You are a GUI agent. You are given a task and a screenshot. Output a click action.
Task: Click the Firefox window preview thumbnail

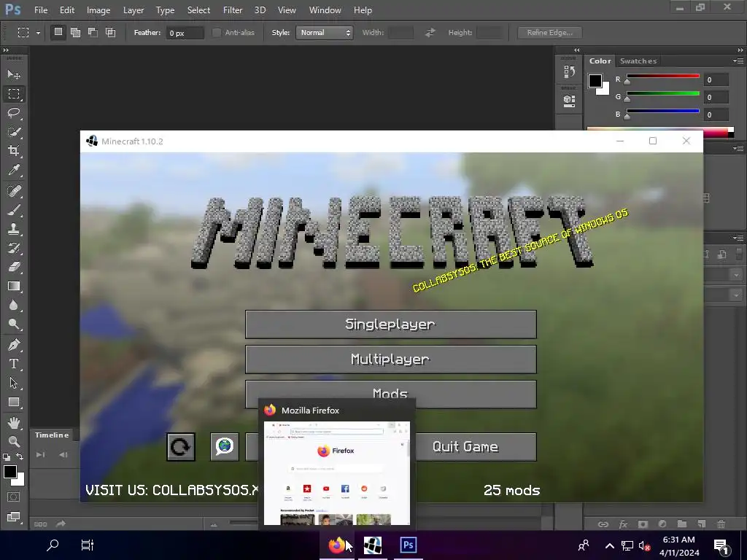tap(337, 472)
